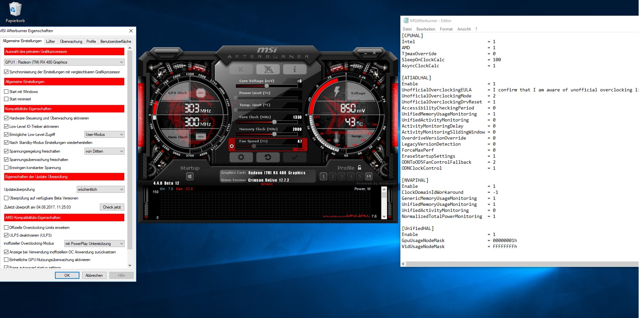Toggle 'Spannungsregelung freischalten' checkbox

point(6,151)
